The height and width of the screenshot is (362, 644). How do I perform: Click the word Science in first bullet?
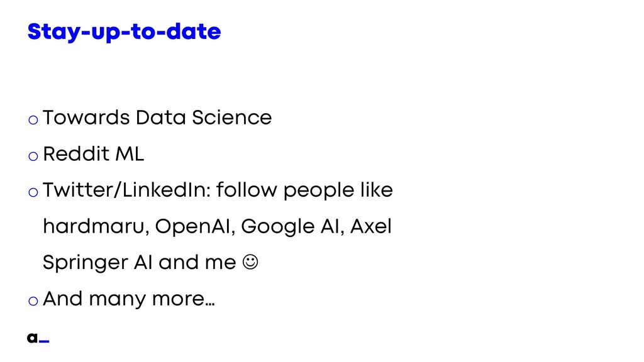pyautogui.click(x=231, y=118)
